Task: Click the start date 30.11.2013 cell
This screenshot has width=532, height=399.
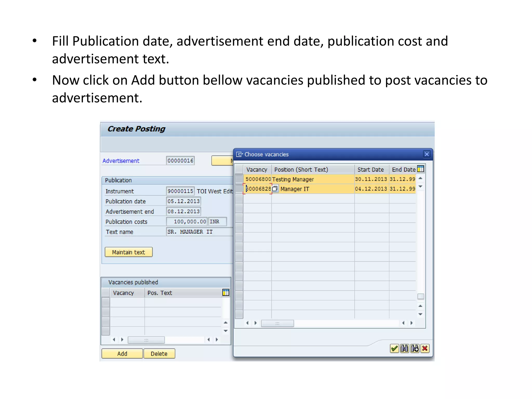Action: coord(371,179)
